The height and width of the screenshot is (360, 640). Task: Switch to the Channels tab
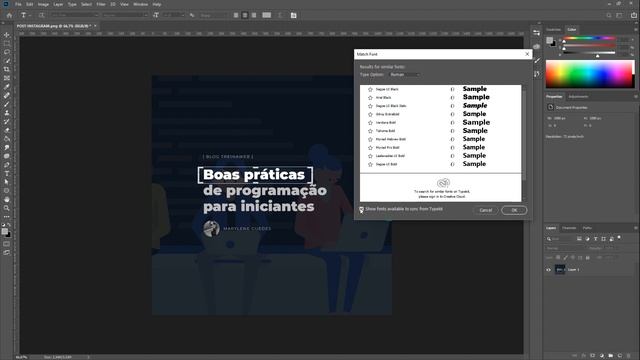pos(569,228)
